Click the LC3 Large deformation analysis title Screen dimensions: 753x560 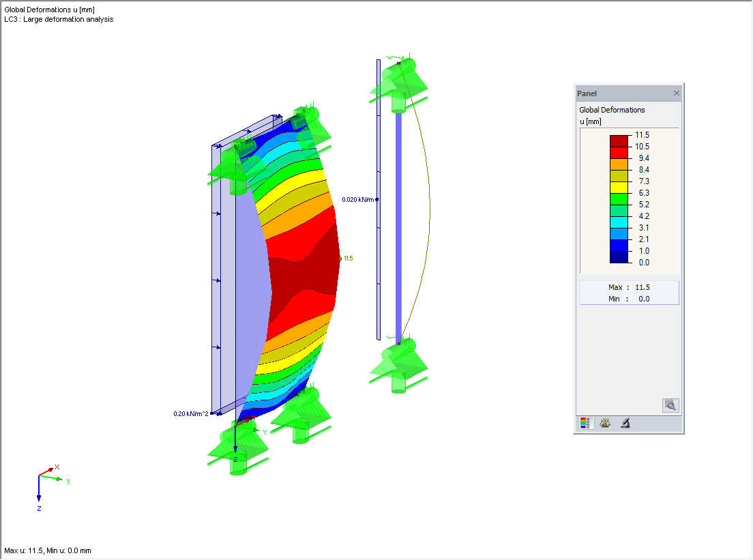(x=59, y=19)
